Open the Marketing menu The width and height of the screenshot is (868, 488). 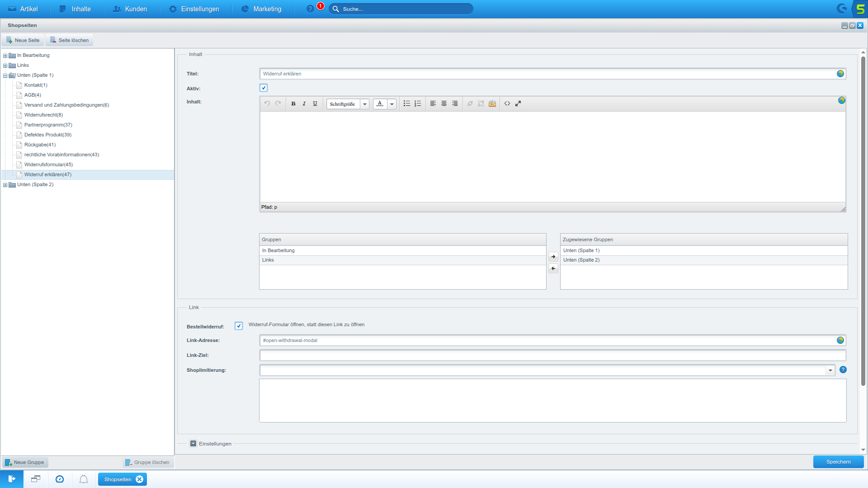tap(261, 9)
